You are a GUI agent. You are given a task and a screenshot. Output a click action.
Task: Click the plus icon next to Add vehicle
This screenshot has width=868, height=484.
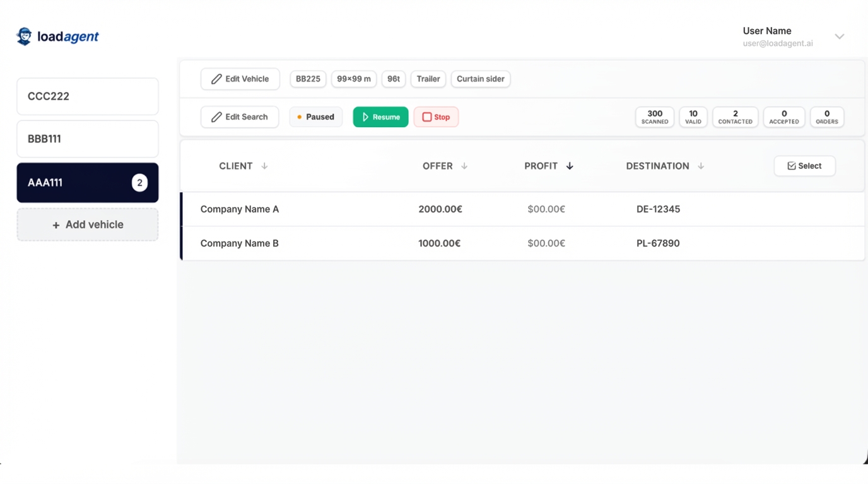point(56,224)
